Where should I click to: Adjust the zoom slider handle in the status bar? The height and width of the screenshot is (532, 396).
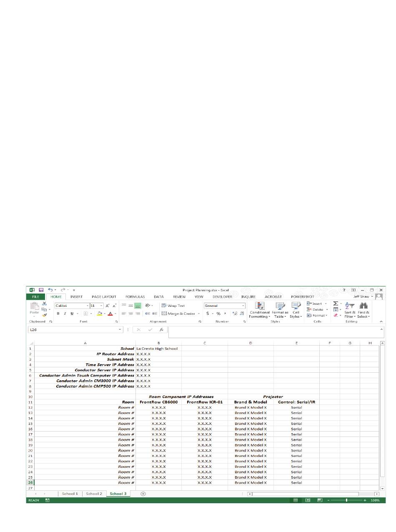pyautogui.click(x=346, y=500)
